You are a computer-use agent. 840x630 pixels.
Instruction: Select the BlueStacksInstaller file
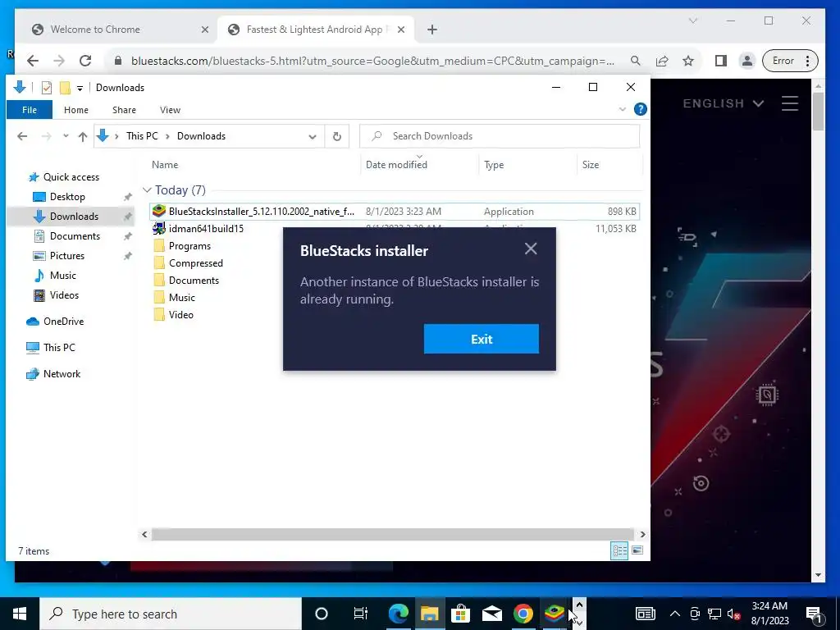(x=394, y=211)
